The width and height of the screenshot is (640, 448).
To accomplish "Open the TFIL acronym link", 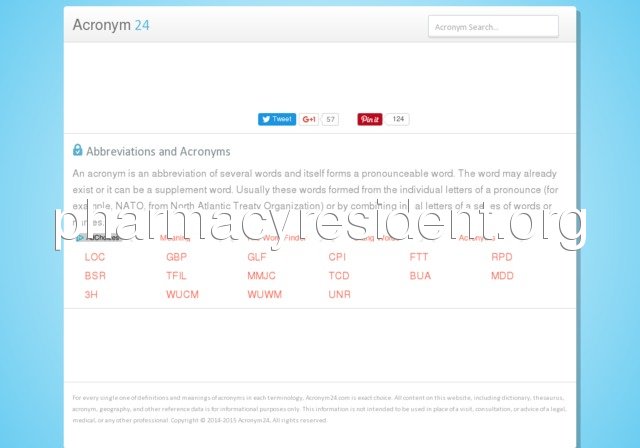I will (176, 276).
